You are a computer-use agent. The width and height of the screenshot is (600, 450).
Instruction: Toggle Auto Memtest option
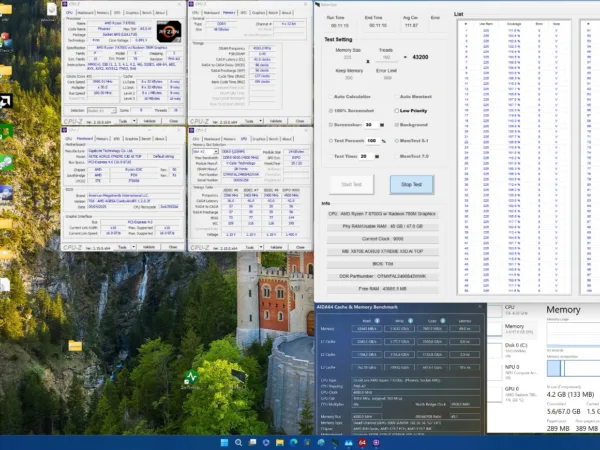[396, 96]
